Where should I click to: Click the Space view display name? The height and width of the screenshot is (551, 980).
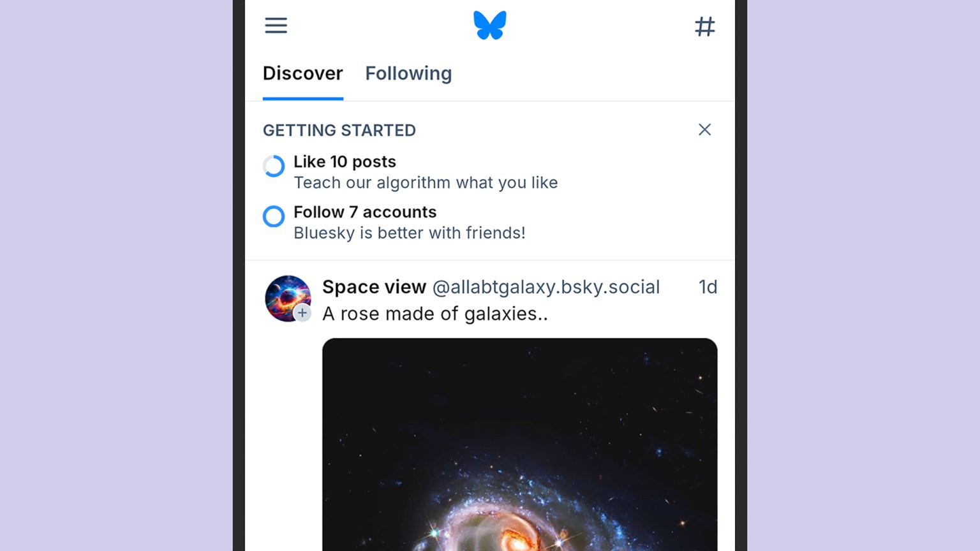pyautogui.click(x=374, y=287)
